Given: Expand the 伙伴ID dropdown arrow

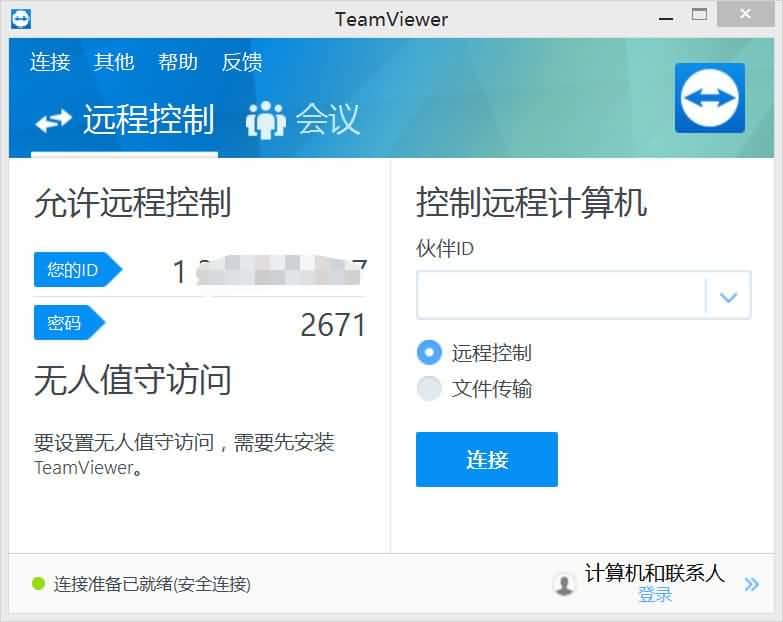Looking at the screenshot, I should [729, 297].
